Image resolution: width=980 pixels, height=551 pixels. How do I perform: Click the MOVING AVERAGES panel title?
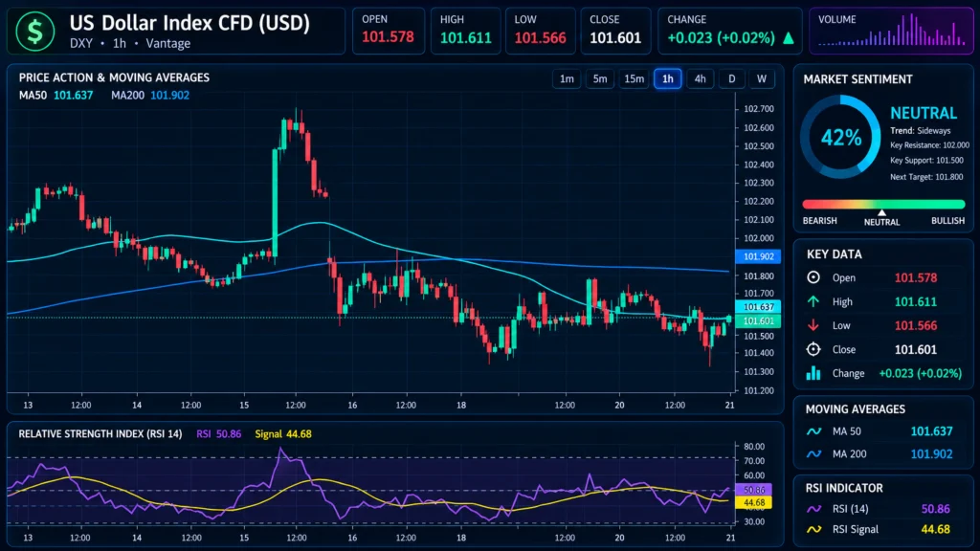pos(855,409)
